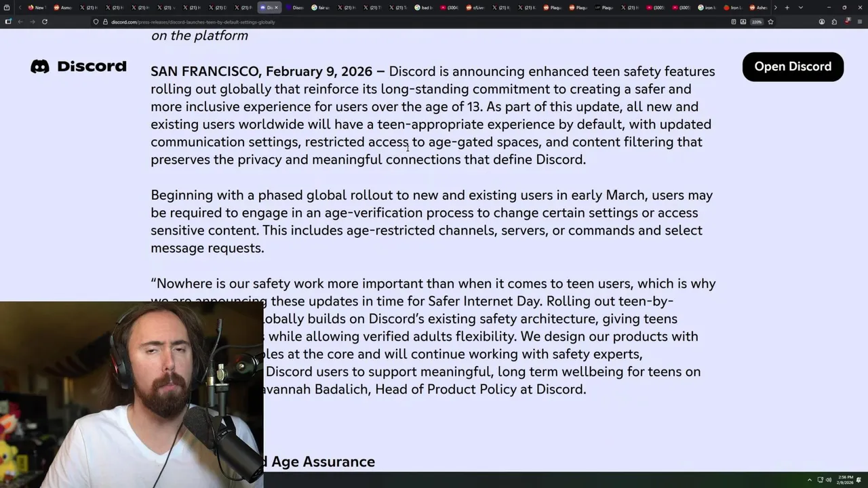
Task: Open the taskbar clock showing 2:56 PM
Action: (845, 480)
